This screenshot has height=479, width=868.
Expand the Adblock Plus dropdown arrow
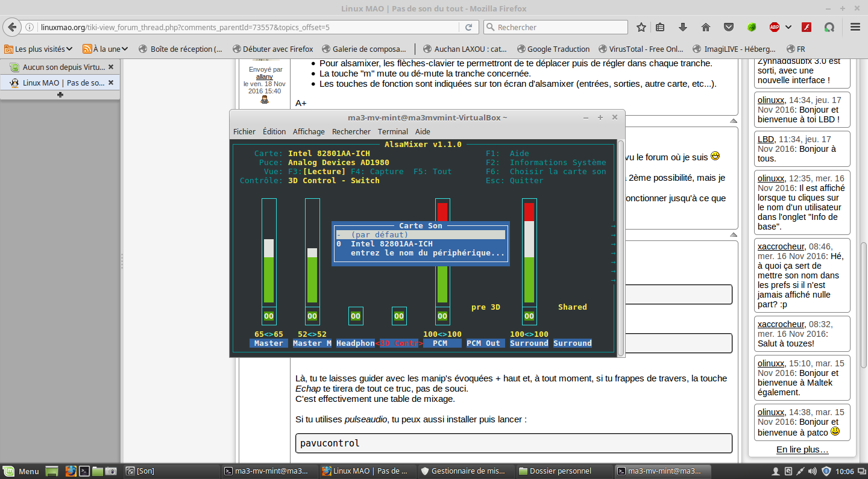point(788,27)
